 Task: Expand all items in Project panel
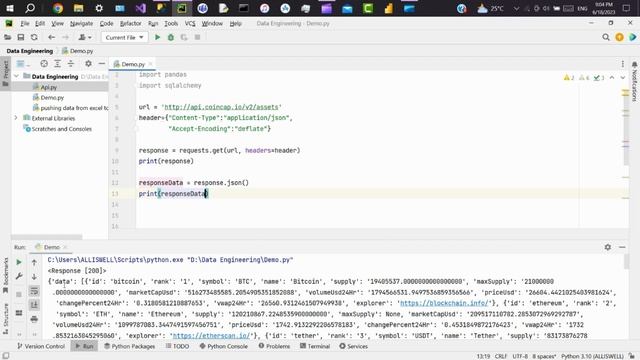tap(57, 64)
